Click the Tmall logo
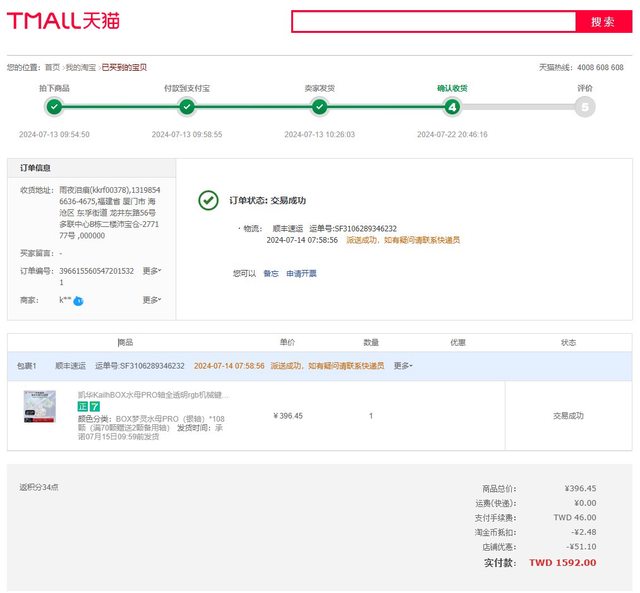Image resolution: width=640 pixels, height=593 pixels. [x=63, y=20]
